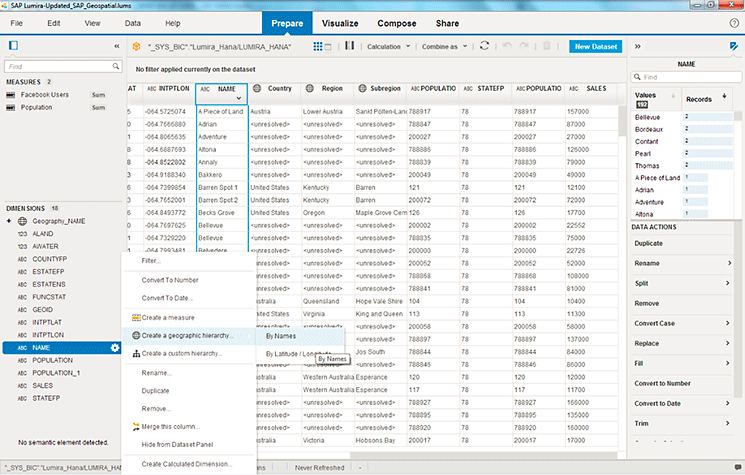Click the chat icon in status bar
The height and width of the screenshot is (475, 745).
pos(738,467)
